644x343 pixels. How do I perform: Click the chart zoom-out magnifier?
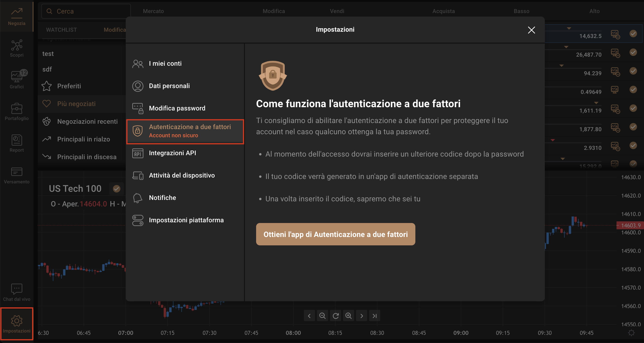coord(322,316)
